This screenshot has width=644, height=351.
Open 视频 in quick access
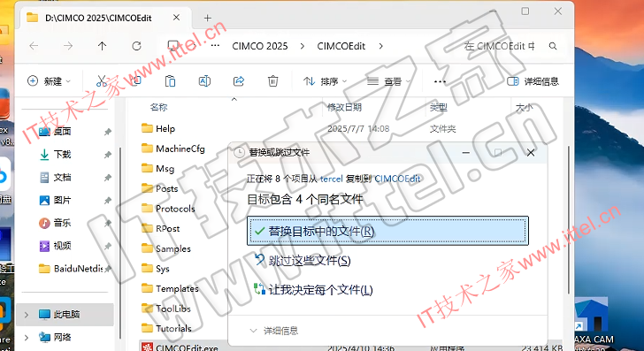[x=63, y=246]
